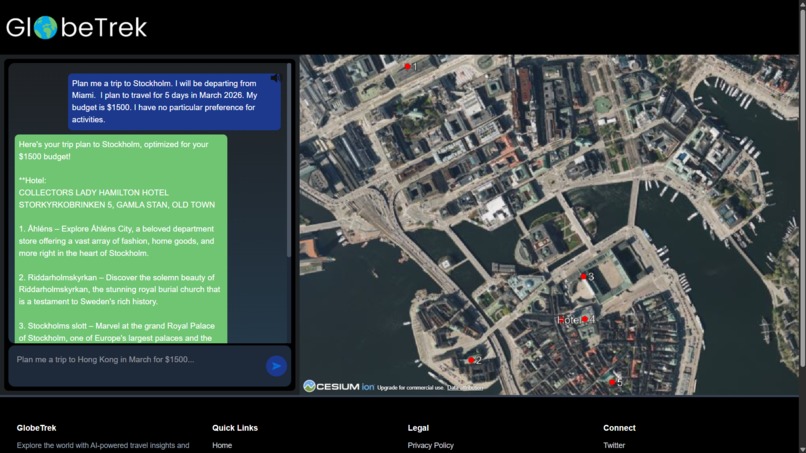Click the item 1 Åhléns description
Screen dimensions: 806x453
tap(117, 241)
